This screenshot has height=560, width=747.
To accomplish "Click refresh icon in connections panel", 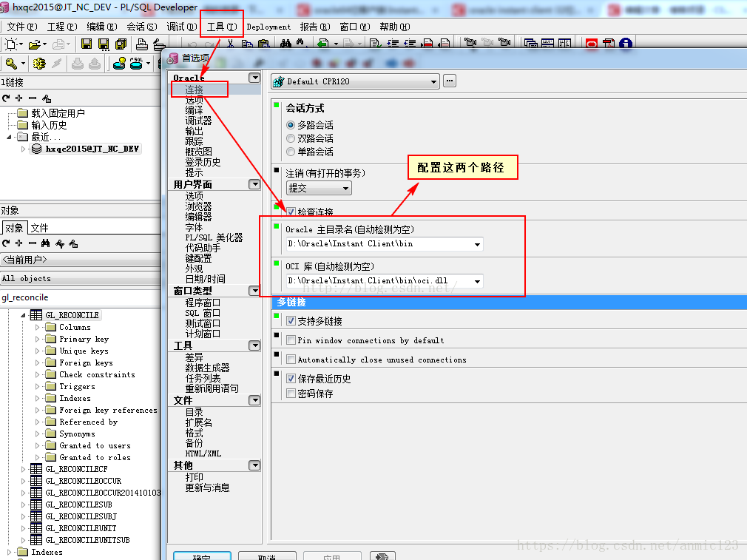I will [x=6, y=98].
